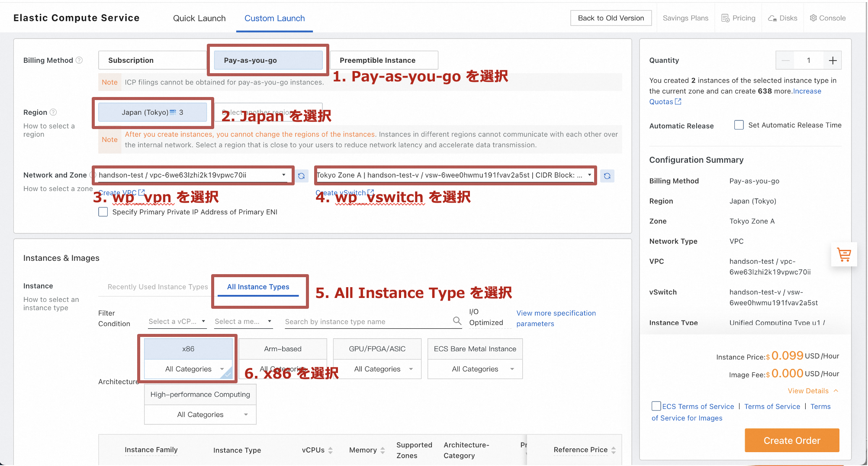Switch to the Quick Launch tab
The width and height of the screenshot is (868, 466).
coord(199,18)
